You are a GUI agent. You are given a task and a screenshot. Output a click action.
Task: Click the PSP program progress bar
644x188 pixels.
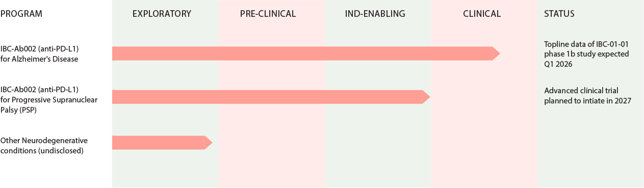tap(271, 97)
